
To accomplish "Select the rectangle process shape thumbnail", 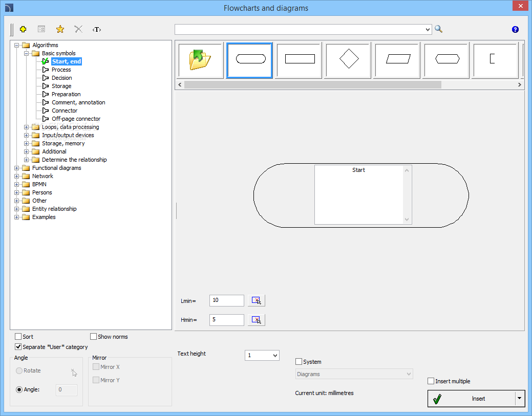I will coord(299,60).
